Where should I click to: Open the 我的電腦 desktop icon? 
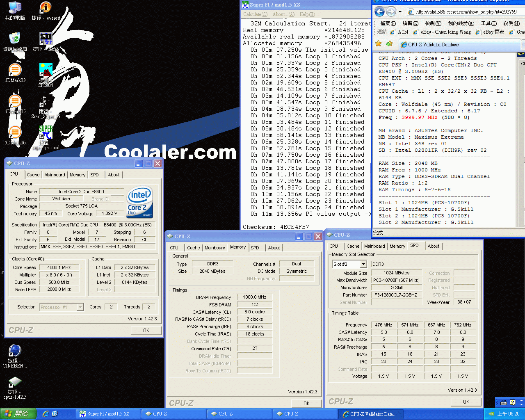pyautogui.click(x=15, y=11)
